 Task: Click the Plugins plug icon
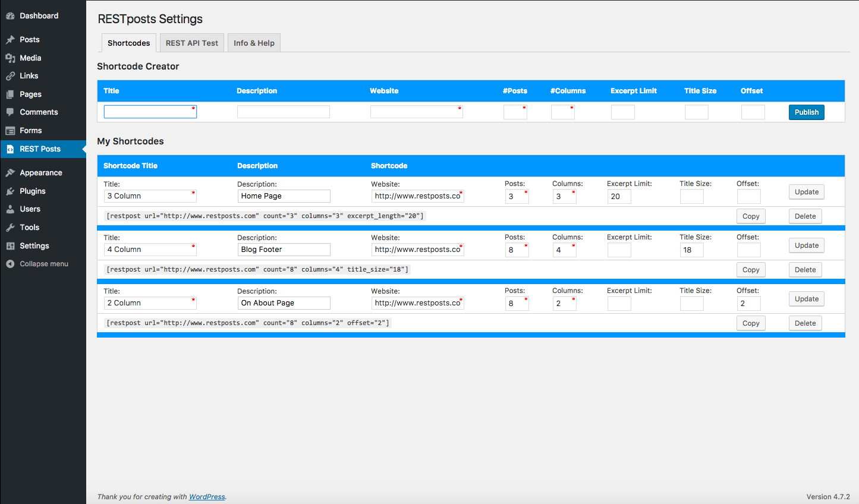point(10,191)
